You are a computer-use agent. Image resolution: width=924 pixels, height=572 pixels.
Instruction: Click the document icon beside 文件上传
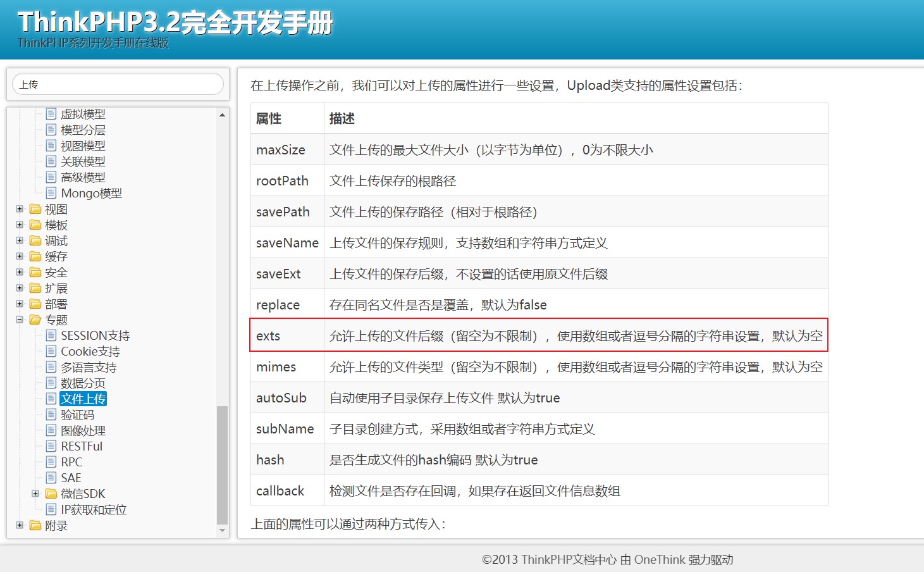51,399
